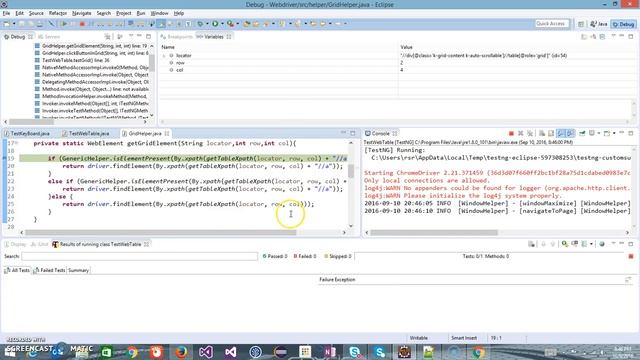
Task: Click the Debug view vertical scrollbar
Action: (152, 63)
